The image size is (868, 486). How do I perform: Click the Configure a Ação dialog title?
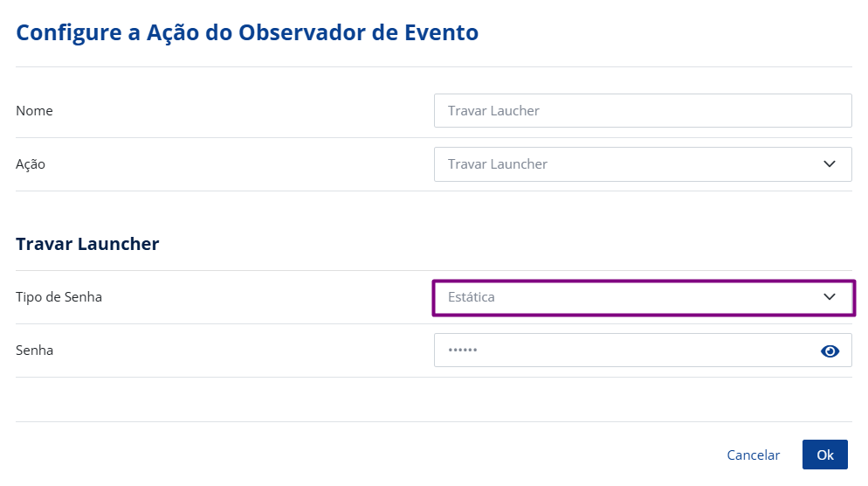click(x=247, y=33)
